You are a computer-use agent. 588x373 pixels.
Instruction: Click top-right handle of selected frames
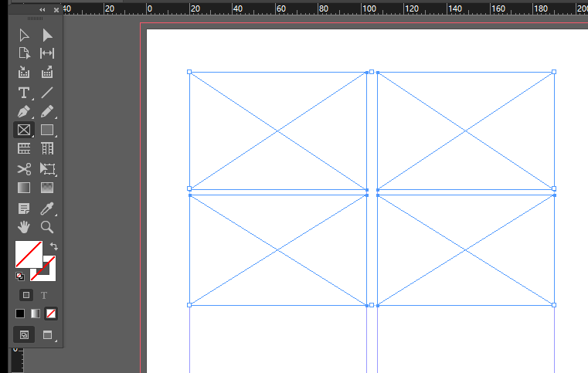tap(554, 72)
